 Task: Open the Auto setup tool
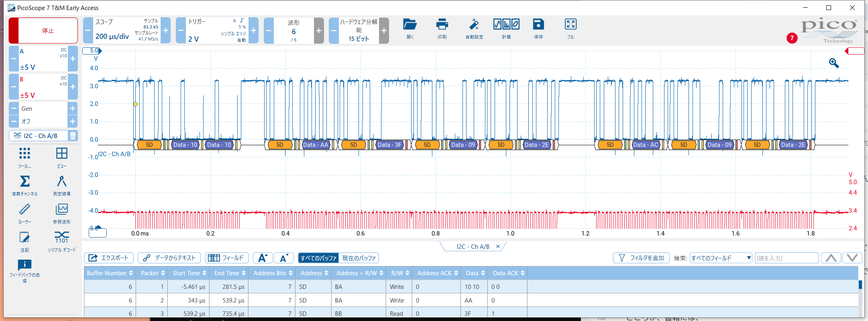tap(474, 25)
